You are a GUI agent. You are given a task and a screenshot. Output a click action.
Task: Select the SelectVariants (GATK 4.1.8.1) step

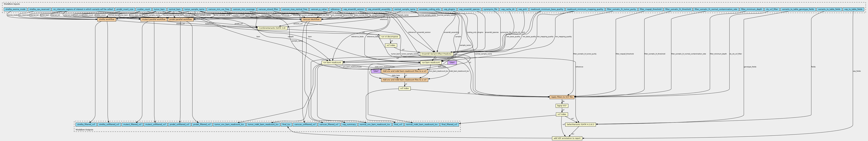click(x=581, y=124)
